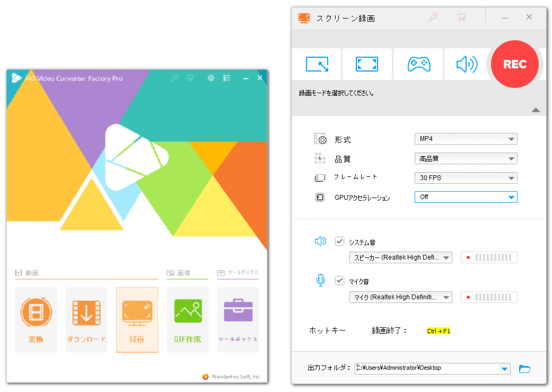The image size is (552, 392).
Task: Click the Screen Recorder app icon in title bar
Action: tap(304, 18)
